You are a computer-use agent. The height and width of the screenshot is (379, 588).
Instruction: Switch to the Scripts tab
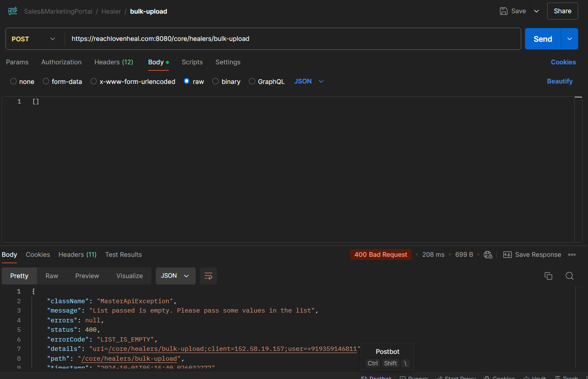pos(192,62)
